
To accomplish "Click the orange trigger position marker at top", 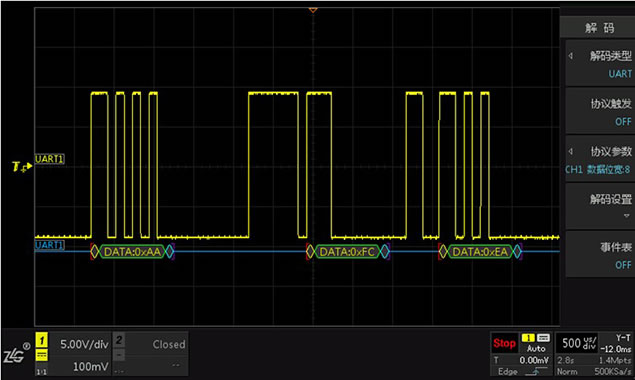I will tap(313, 10).
